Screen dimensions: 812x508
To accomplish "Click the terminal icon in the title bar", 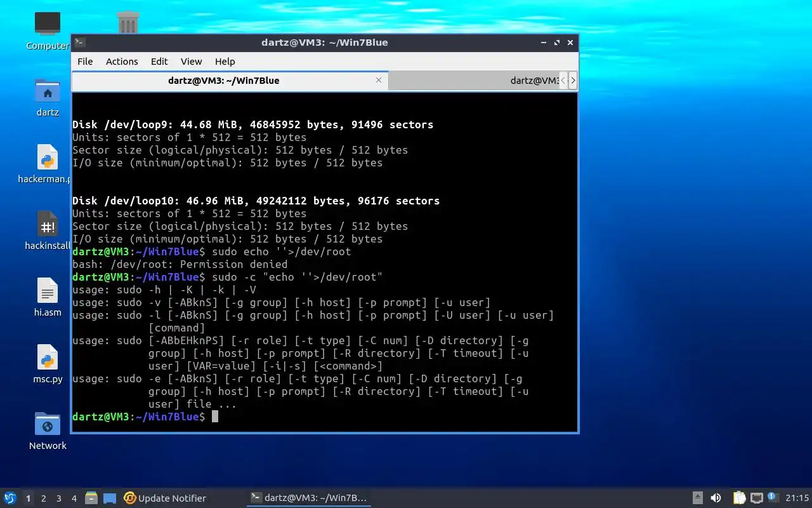I will (80, 43).
